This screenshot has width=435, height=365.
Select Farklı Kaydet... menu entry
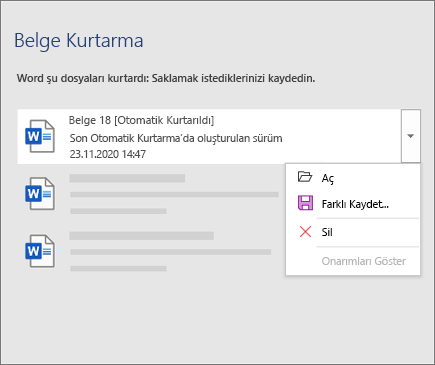(353, 203)
